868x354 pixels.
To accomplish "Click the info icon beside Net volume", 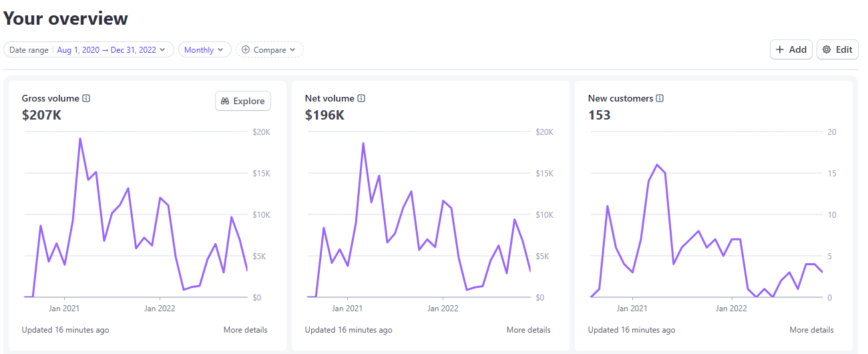I will pos(361,99).
